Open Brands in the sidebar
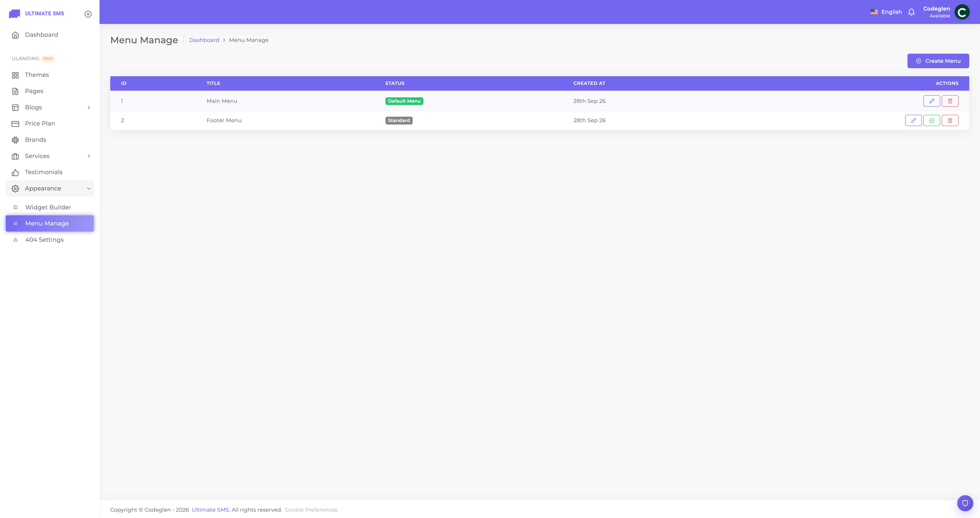Viewport: 980px width, 518px height. 49,140
